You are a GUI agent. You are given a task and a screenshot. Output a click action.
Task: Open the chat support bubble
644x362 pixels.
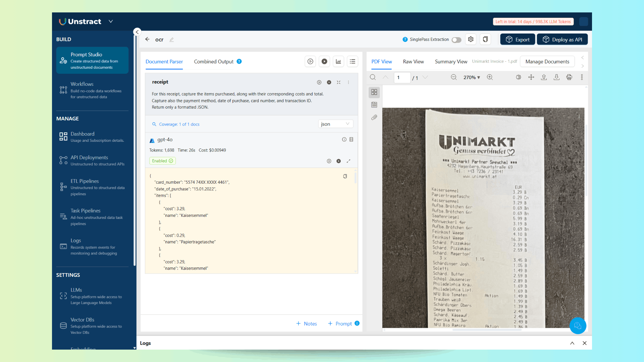click(578, 325)
